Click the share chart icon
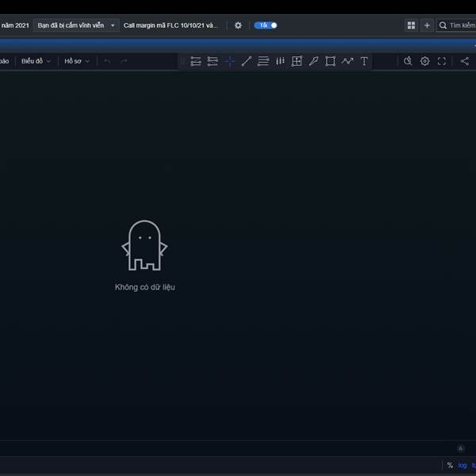 (x=465, y=61)
